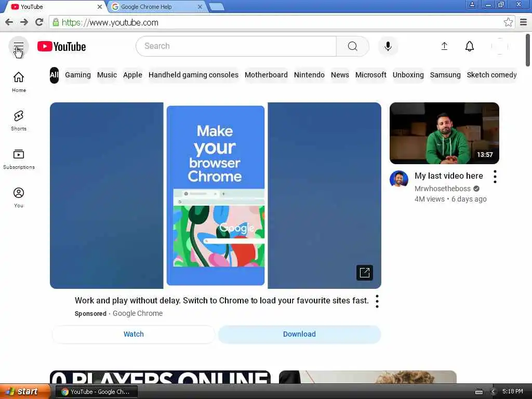
Task: Go forward with browser forward arrow
Action: [24, 22]
